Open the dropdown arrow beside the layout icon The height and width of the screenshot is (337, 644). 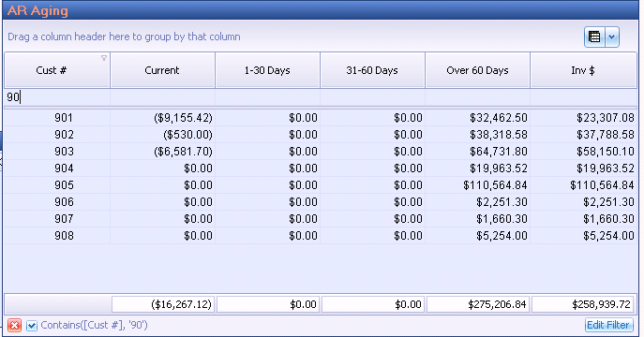tap(611, 37)
